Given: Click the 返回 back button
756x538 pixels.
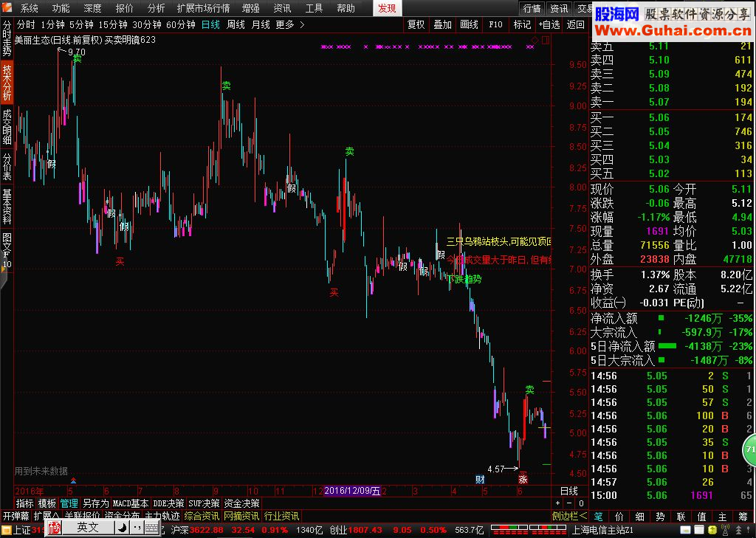Looking at the screenshot, I should point(575,24).
